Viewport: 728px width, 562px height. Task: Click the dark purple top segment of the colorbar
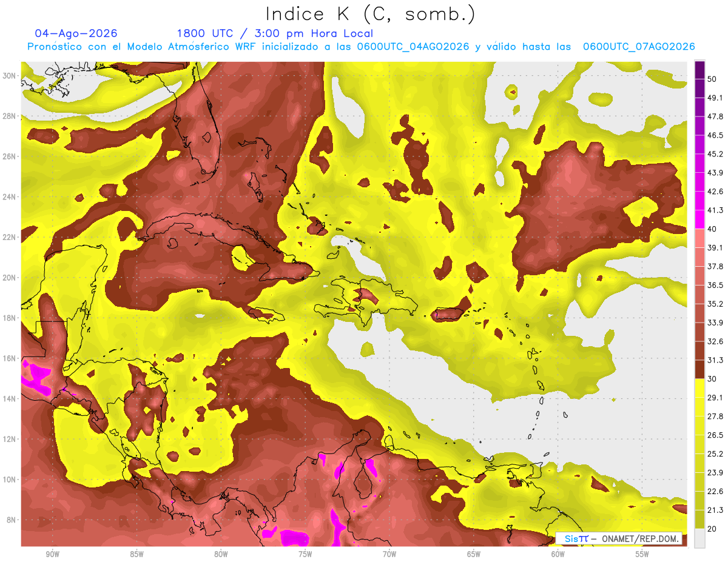pyautogui.click(x=699, y=69)
